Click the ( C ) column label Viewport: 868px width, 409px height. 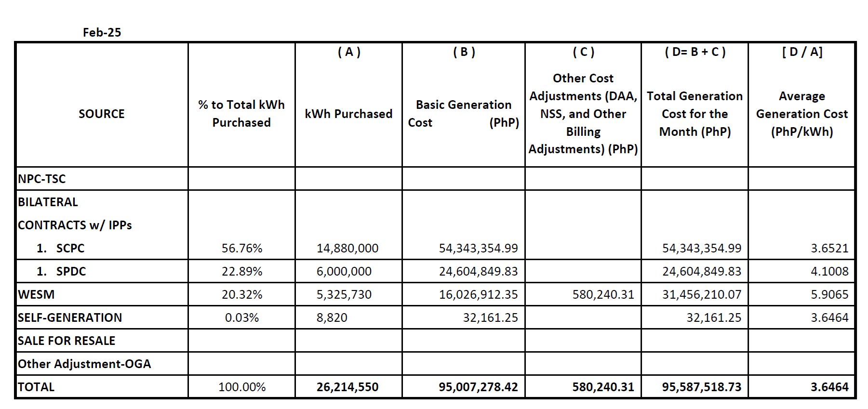pyautogui.click(x=584, y=52)
